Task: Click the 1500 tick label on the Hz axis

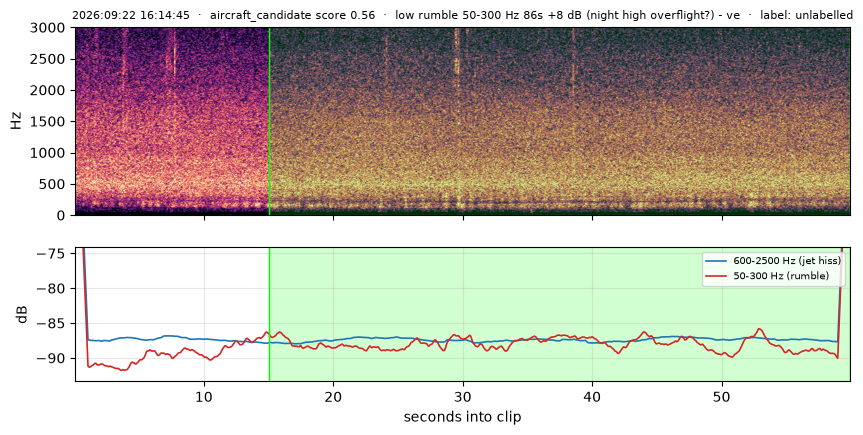Action: (x=48, y=122)
